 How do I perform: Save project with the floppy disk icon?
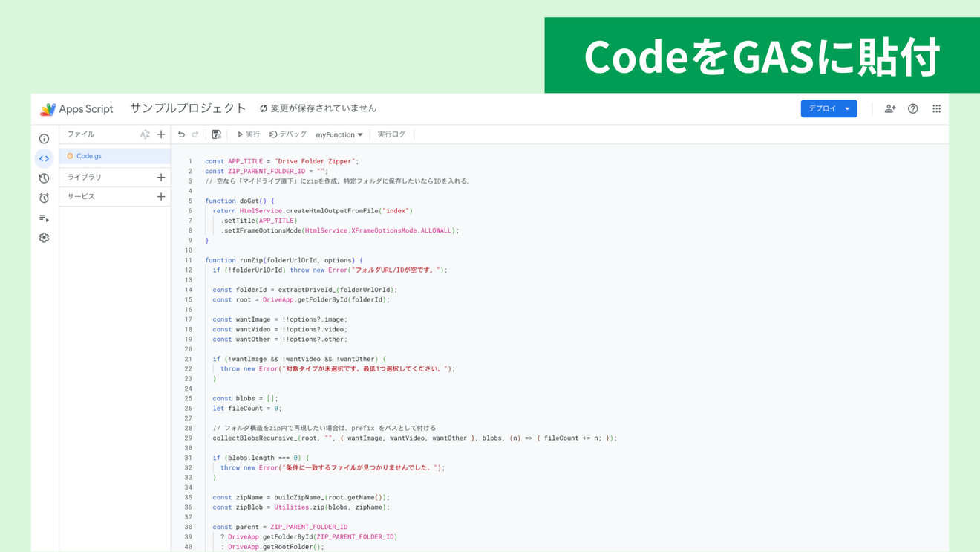tap(216, 134)
